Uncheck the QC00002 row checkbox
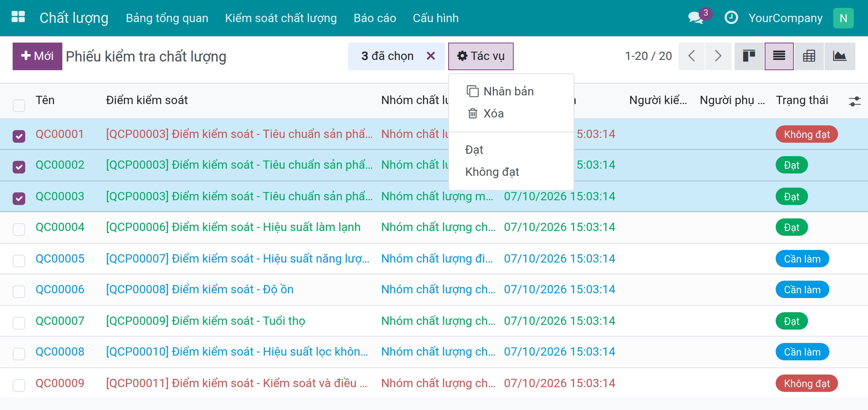Viewport: 868px width, 410px height. 19,167
